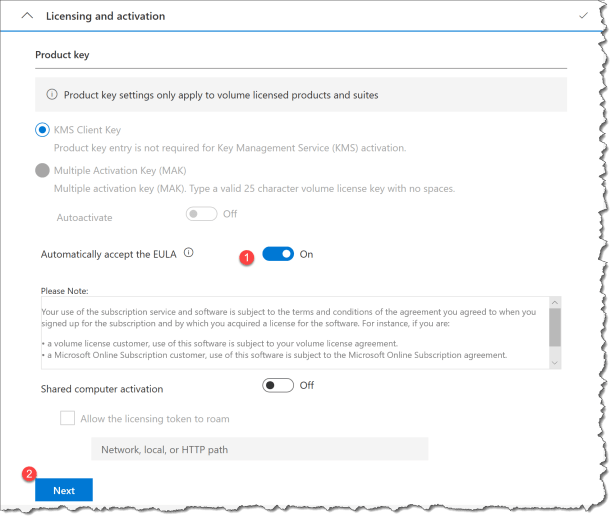Enable Shared computer activation toggle
Screen dimensions: 615x520
(x=278, y=385)
